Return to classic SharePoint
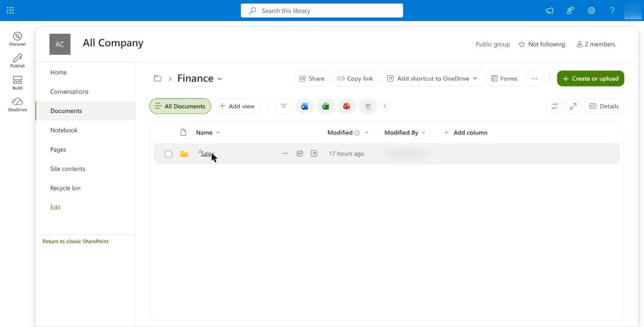The width and height of the screenshot is (644, 327). click(x=75, y=242)
